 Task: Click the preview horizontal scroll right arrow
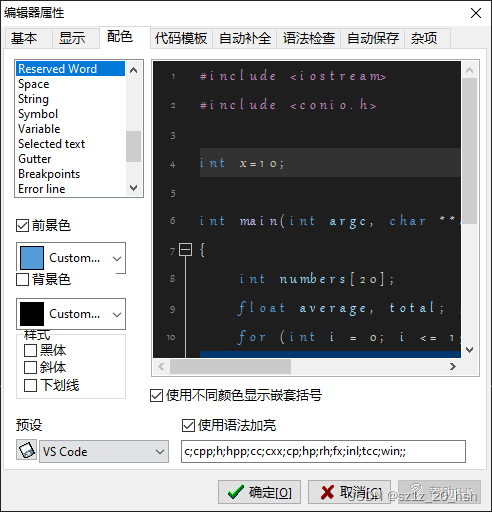(452, 367)
